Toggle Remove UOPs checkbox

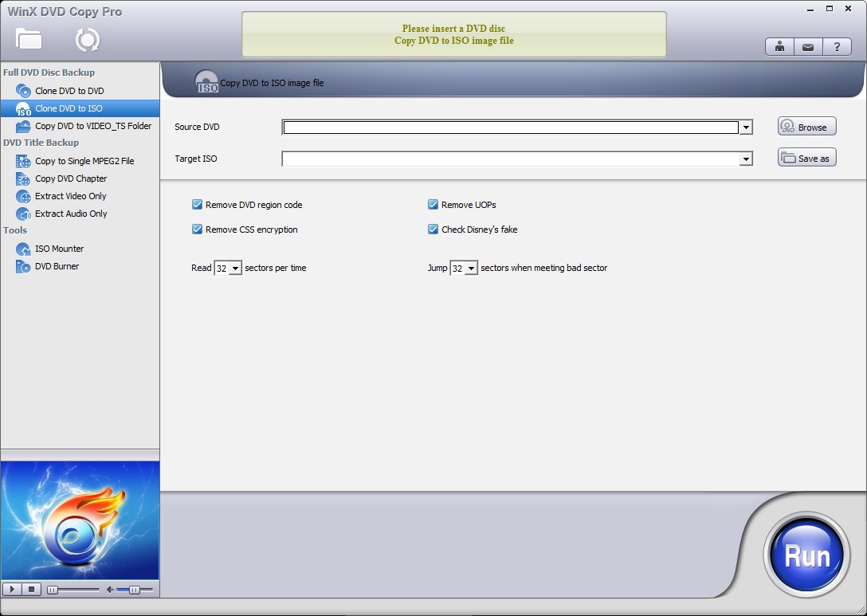point(433,205)
